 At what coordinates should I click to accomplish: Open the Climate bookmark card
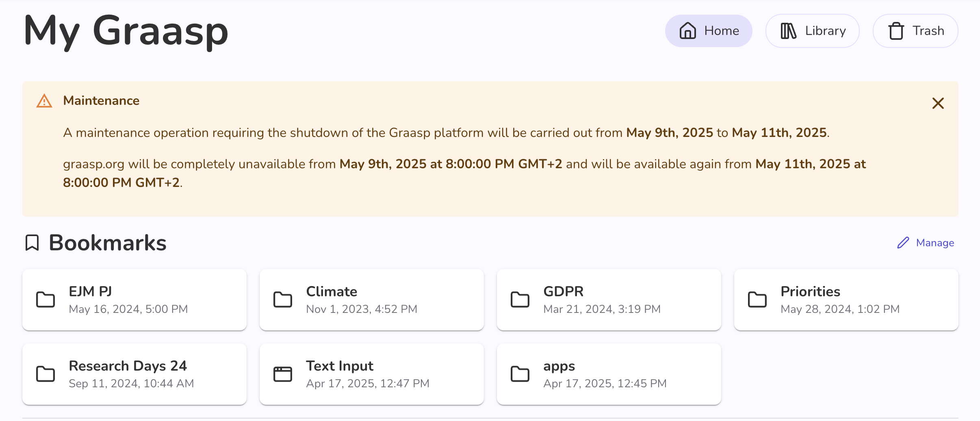371,299
